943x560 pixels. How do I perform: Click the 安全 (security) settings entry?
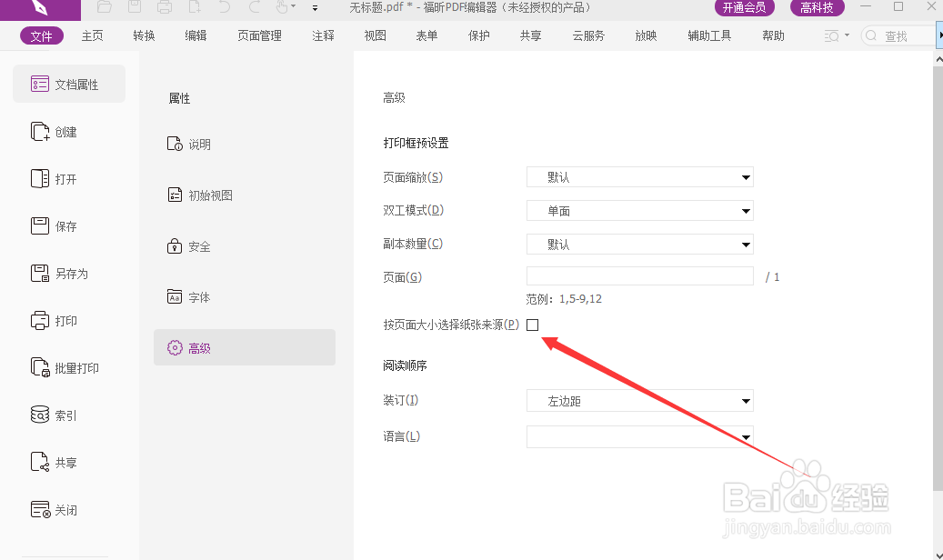click(199, 245)
